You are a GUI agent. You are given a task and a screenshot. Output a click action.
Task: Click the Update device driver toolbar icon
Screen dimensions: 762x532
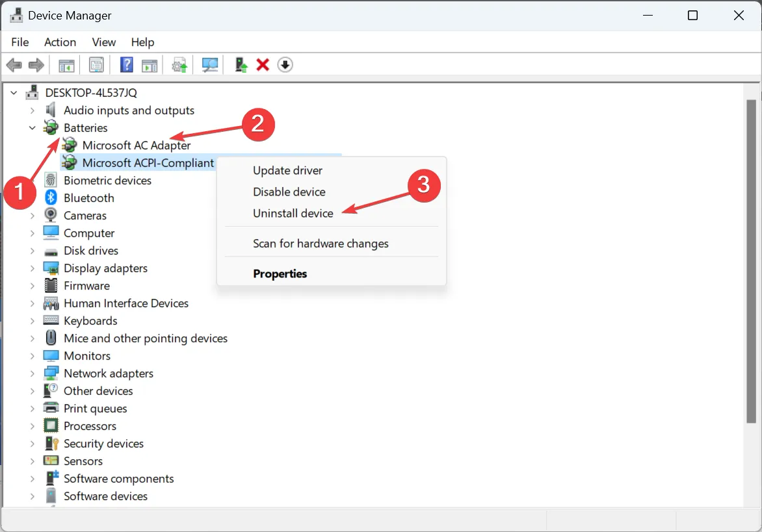pyautogui.click(x=179, y=64)
